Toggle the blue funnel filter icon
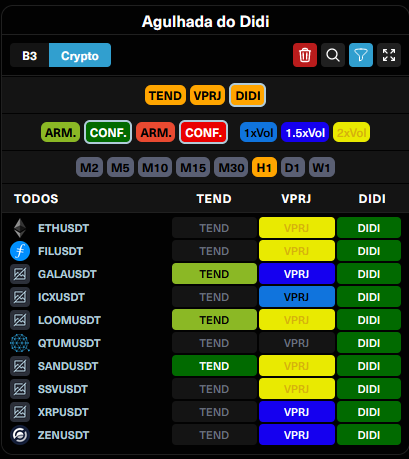Viewport: 409px width, 459px height. pyautogui.click(x=361, y=55)
